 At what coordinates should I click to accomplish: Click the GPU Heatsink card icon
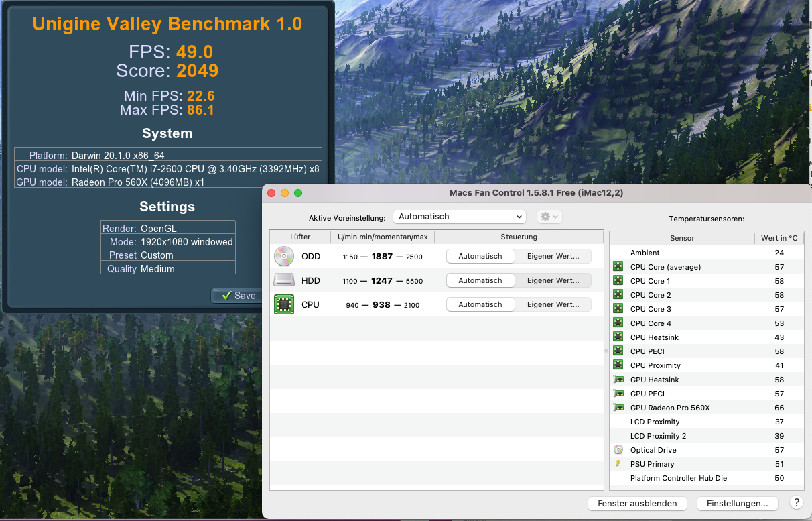tap(618, 380)
